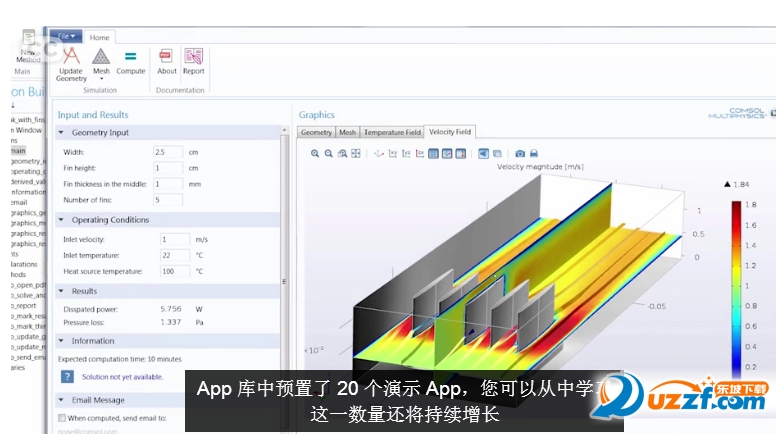Switch to the Mesh graphics tab
776x434 pixels.
pos(347,133)
